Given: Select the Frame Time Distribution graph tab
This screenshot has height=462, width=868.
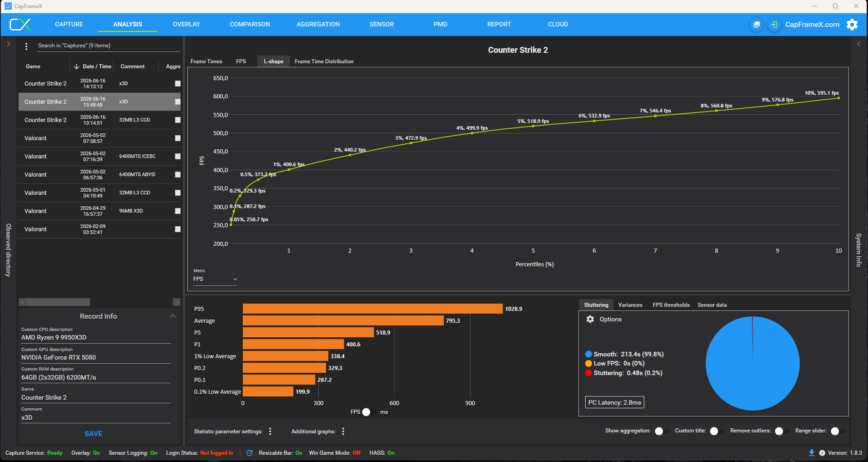Looking at the screenshot, I should [324, 61].
